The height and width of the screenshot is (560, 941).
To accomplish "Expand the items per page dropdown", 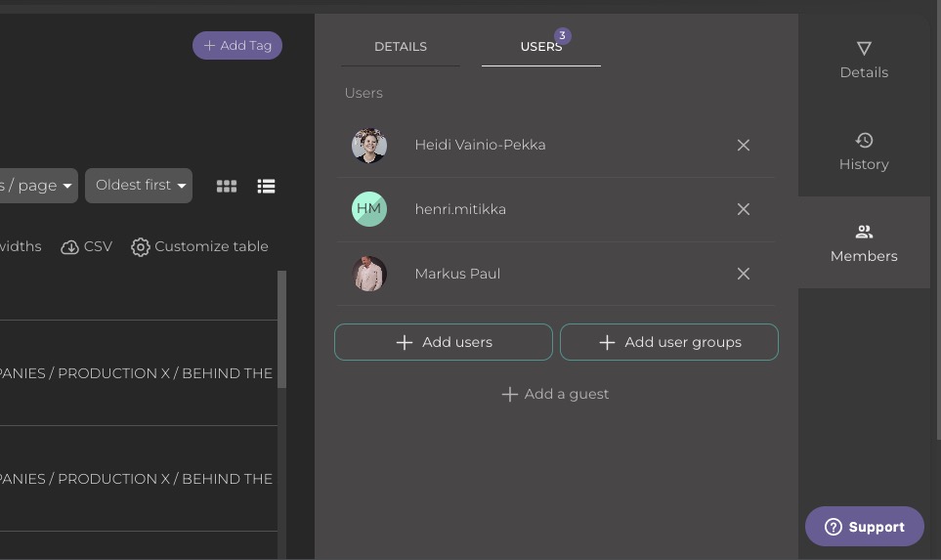I will point(38,186).
